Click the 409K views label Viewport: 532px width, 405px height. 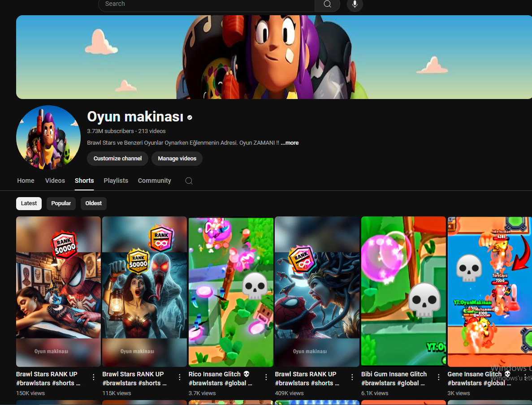coord(290,393)
